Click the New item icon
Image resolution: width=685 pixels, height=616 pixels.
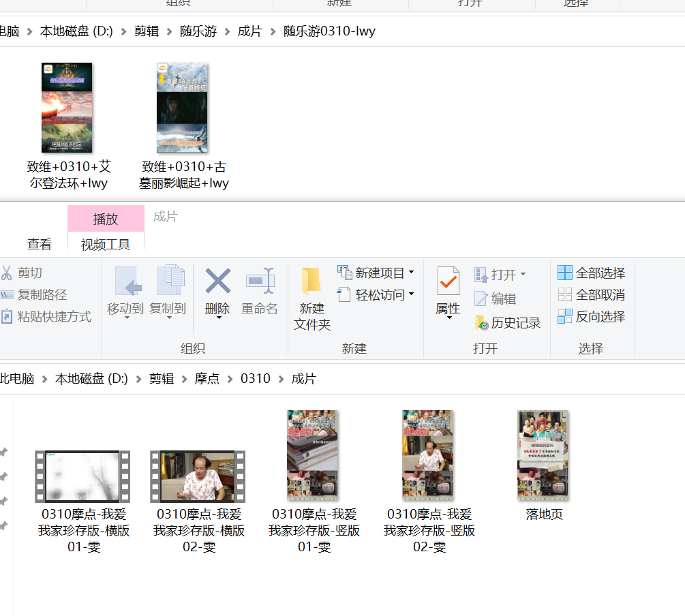tap(345, 273)
